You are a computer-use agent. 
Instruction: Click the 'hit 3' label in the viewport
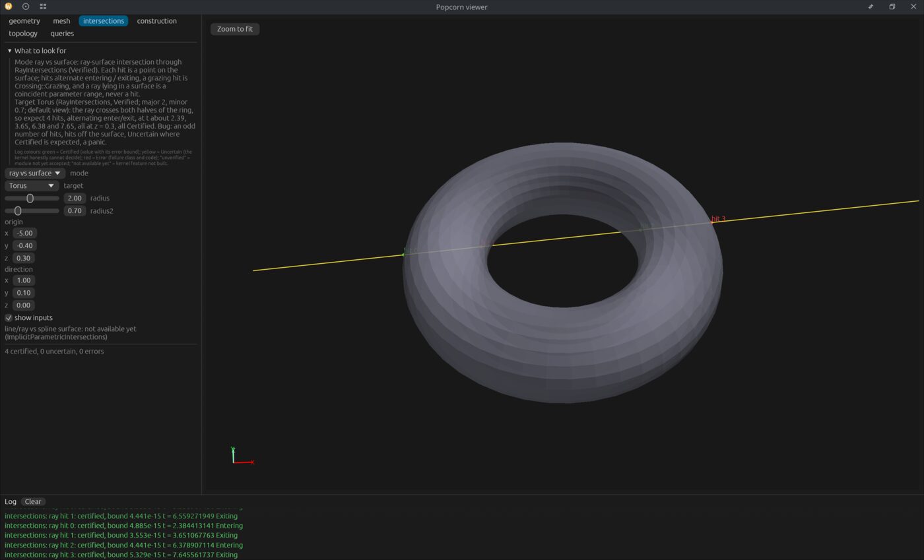pos(718,219)
